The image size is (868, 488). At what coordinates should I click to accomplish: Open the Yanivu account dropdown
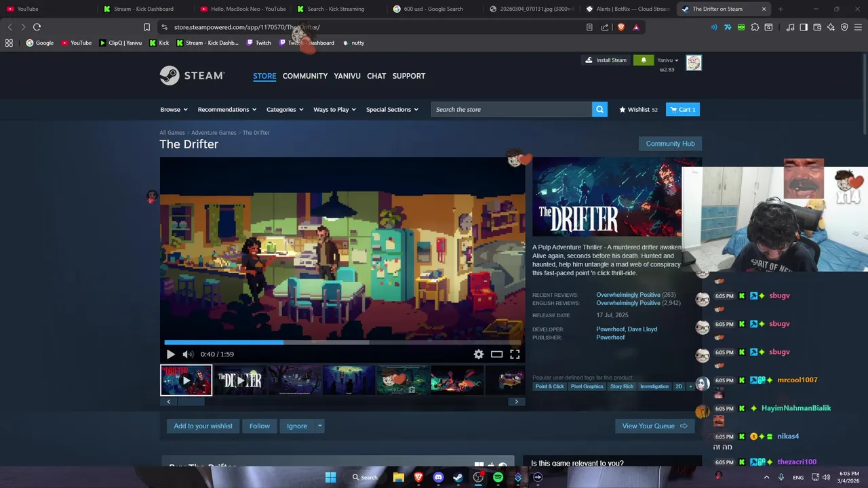(668, 60)
